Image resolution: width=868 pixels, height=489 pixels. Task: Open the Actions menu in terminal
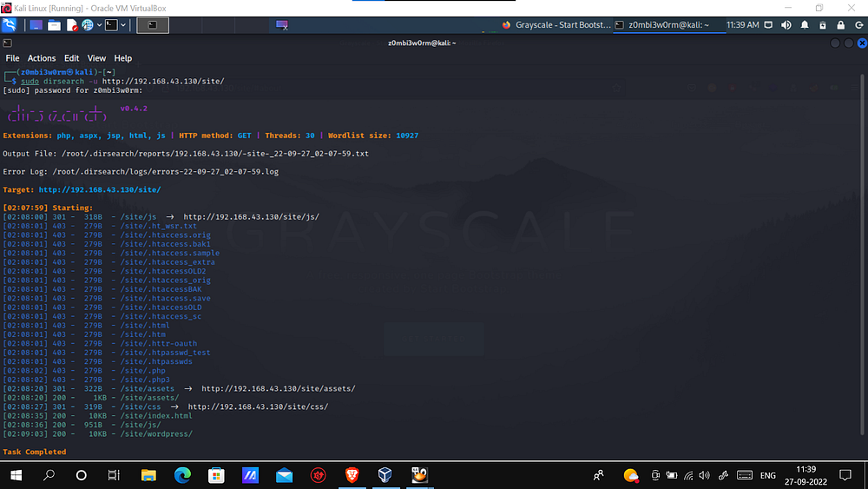42,58
